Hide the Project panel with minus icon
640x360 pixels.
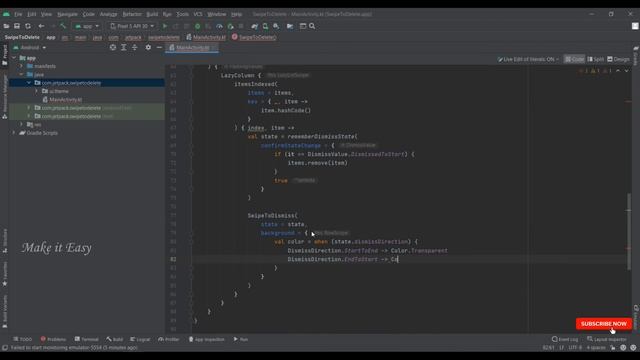click(159, 47)
